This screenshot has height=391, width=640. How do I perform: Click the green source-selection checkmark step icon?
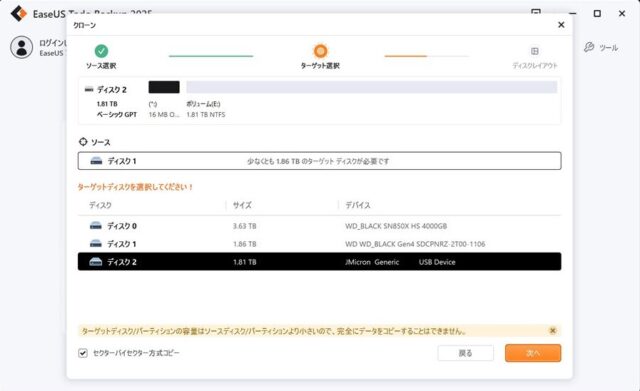coord(101,51)
